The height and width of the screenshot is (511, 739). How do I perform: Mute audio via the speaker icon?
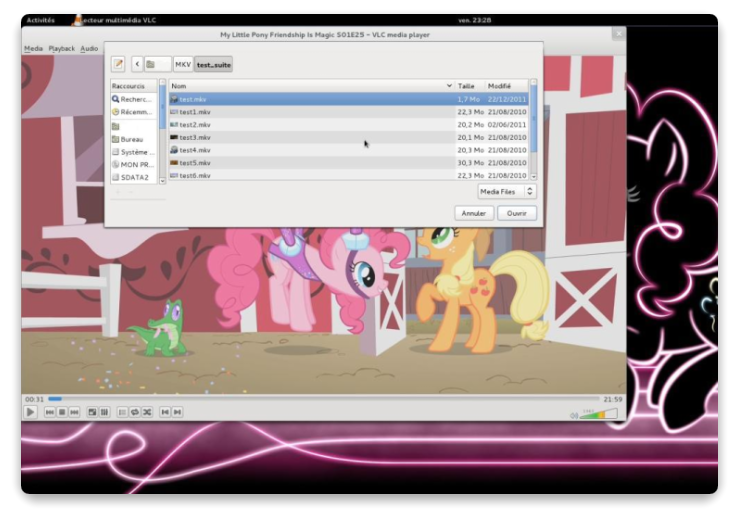574,415
